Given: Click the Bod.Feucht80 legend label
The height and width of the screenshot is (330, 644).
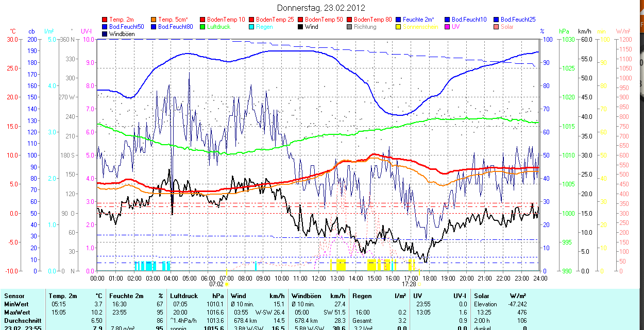Looking at the screenshot, I should tap(175, 27).
